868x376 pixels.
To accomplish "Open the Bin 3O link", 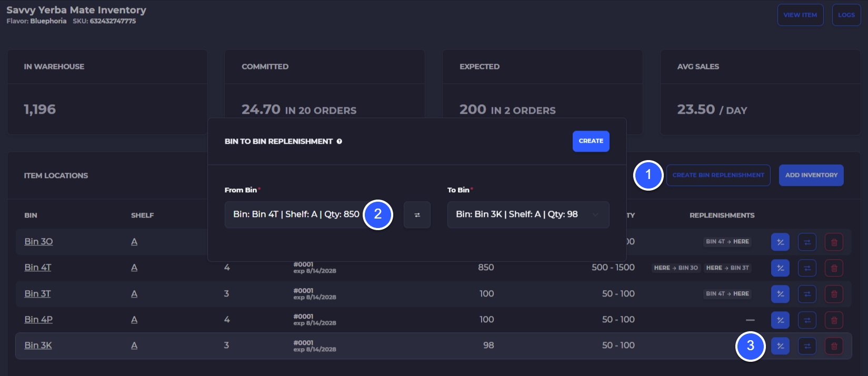I will [x=38, y=241].
